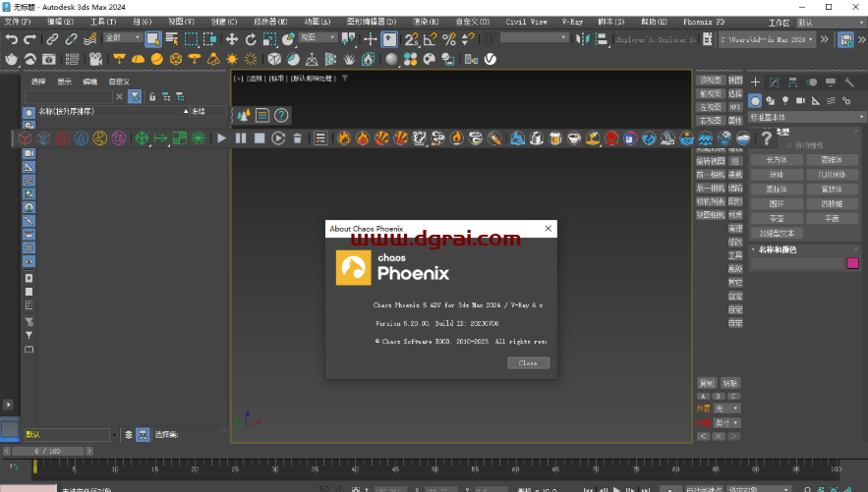Open the 工作区 默认 workspace dropdown
Screen dimensions: 868x492
pos(831,23)
